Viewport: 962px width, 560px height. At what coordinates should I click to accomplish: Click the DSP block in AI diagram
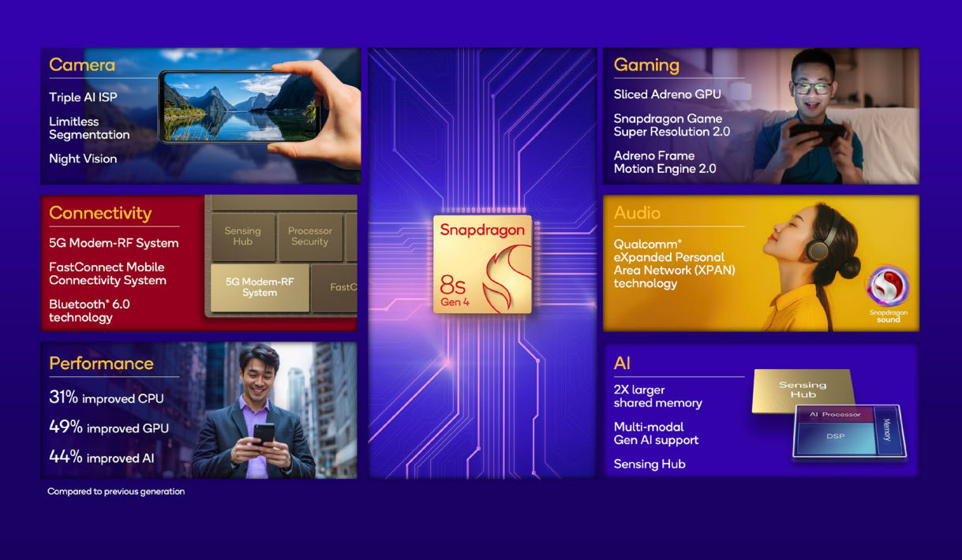click(836, 436)
